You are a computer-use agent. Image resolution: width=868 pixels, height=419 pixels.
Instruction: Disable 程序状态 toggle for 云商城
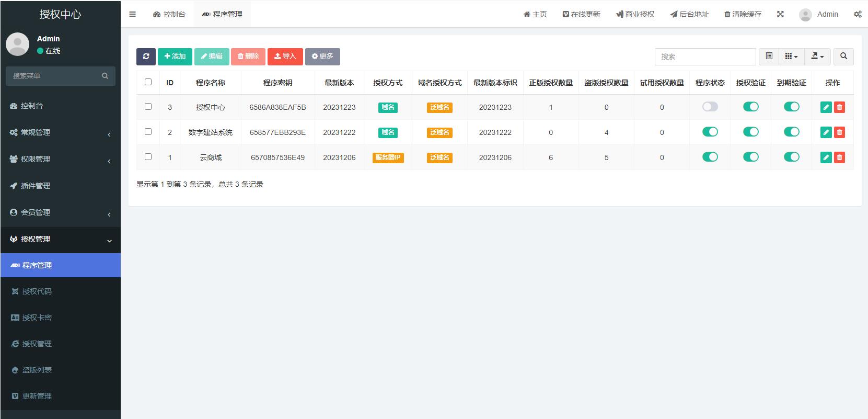pos(710,157)
